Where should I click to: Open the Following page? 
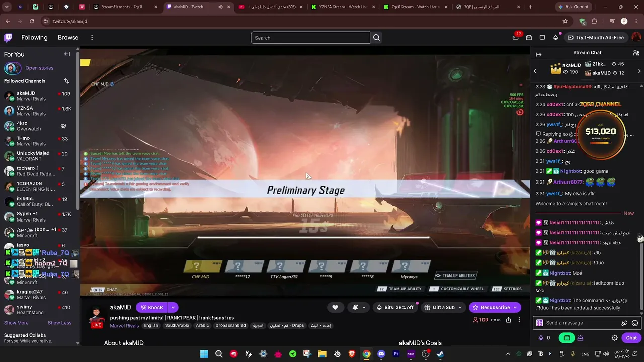coord(34,38)
